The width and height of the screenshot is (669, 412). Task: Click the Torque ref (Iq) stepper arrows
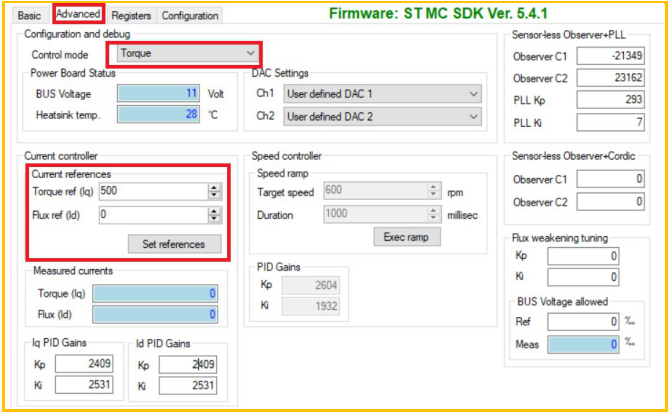[x=214, y=191]
